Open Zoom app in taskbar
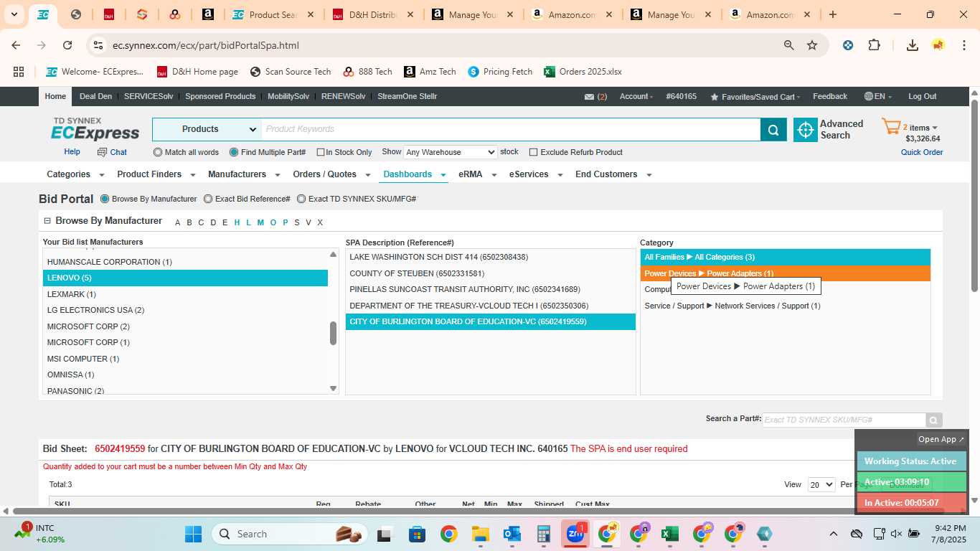980x551 pixels. tap(575, 534)
